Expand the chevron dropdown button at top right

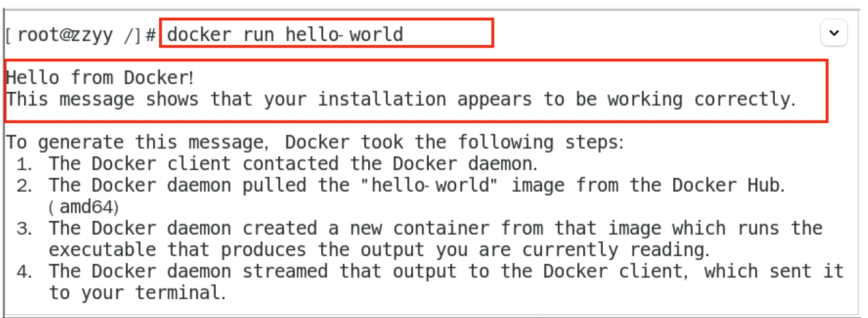(x=834, y=33)
